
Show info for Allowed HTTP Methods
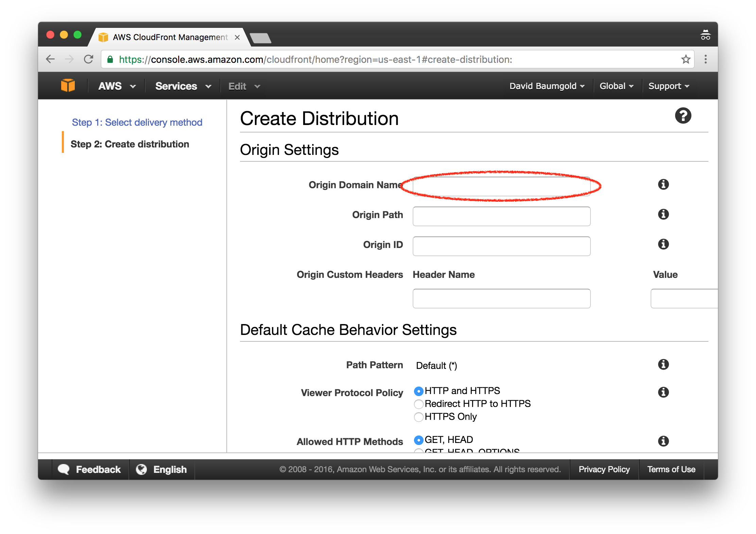tap(663, 441)
